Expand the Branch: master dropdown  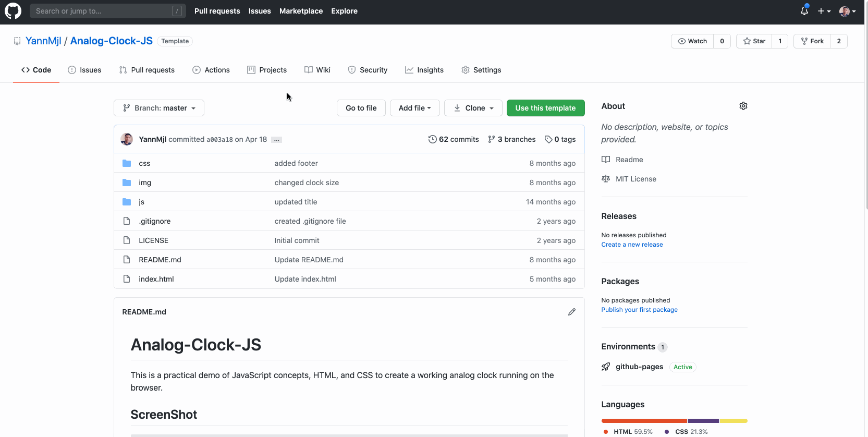click(159, 108)
